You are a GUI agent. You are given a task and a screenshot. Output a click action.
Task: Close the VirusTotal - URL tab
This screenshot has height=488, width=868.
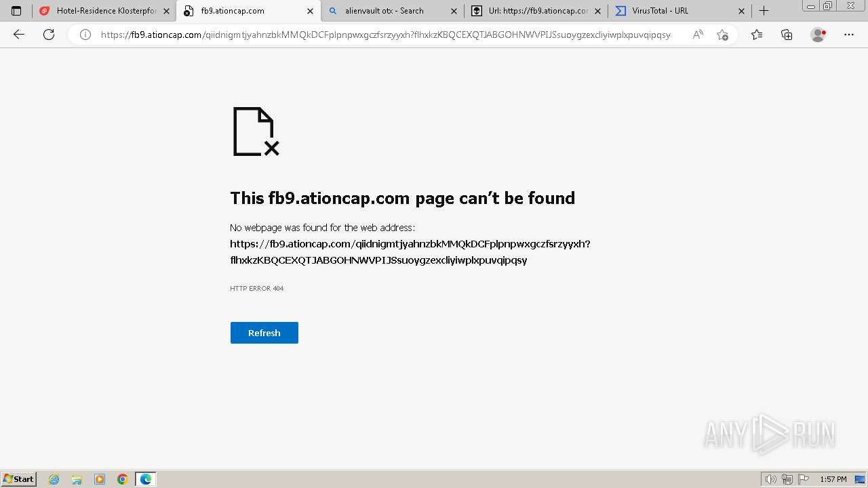[x=741, y=11]
